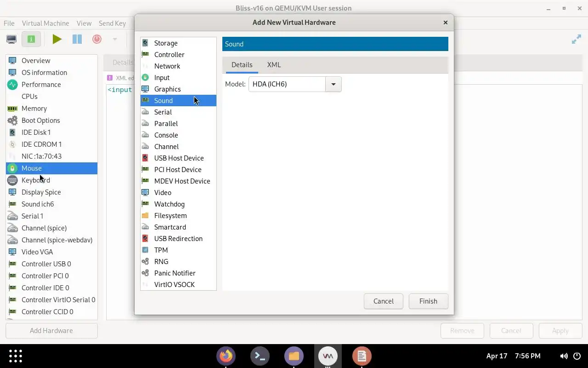The width and height of the screenshot is (588, 368).
Task: Select the Smartcard icon
Action: 145,227
